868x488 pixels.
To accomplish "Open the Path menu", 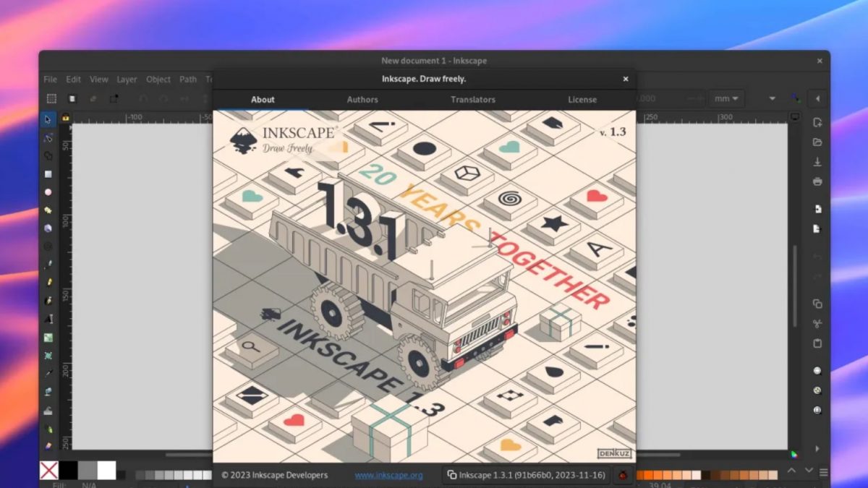I will [188, 80].
